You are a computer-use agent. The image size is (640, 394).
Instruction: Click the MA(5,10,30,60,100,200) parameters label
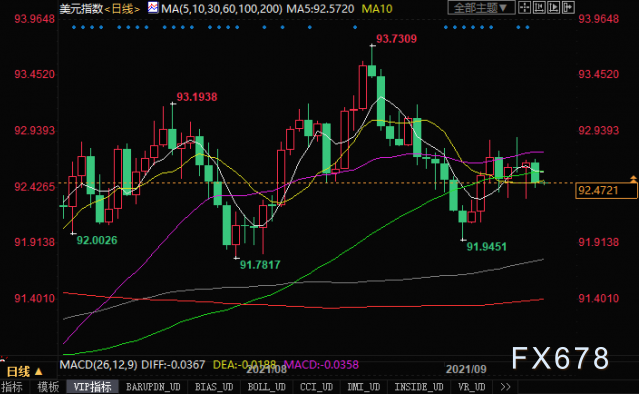tap(222, 9)
